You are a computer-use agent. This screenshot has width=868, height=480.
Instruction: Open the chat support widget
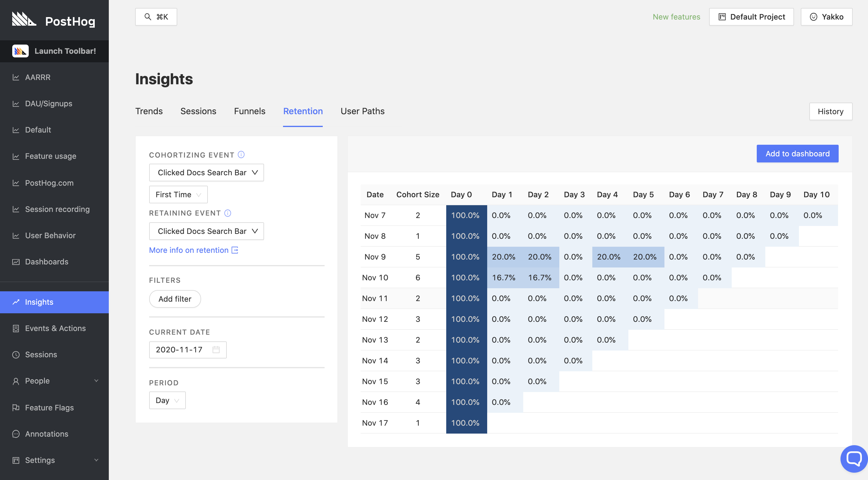click(854, 458)
